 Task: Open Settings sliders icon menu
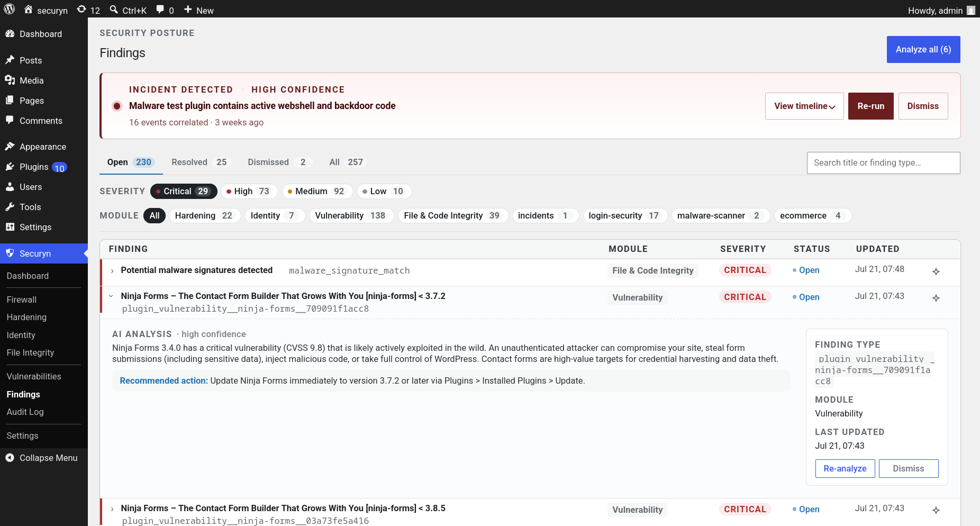pyautogui.click(x=10, y=227)
